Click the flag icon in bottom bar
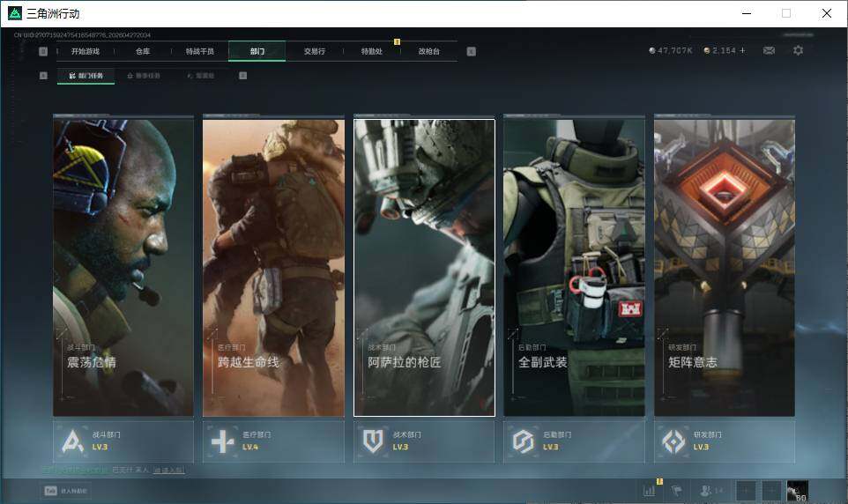 [x=676, y=491]
